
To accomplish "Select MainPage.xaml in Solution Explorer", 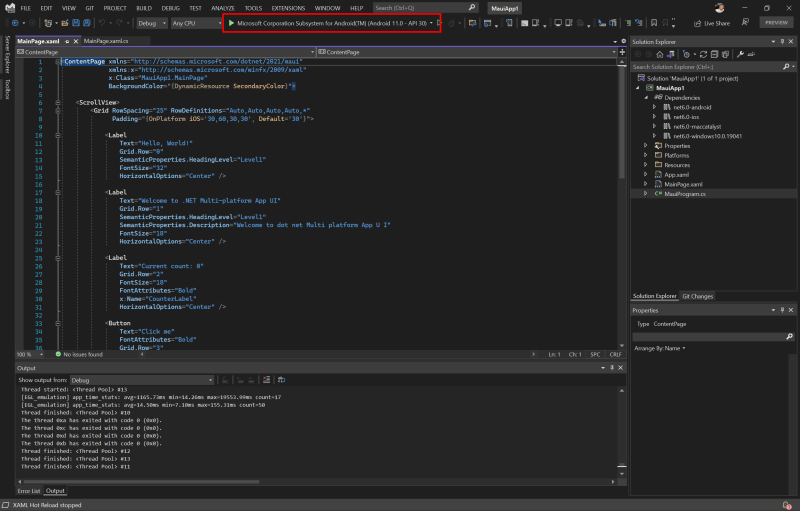I will coord(683,184).
